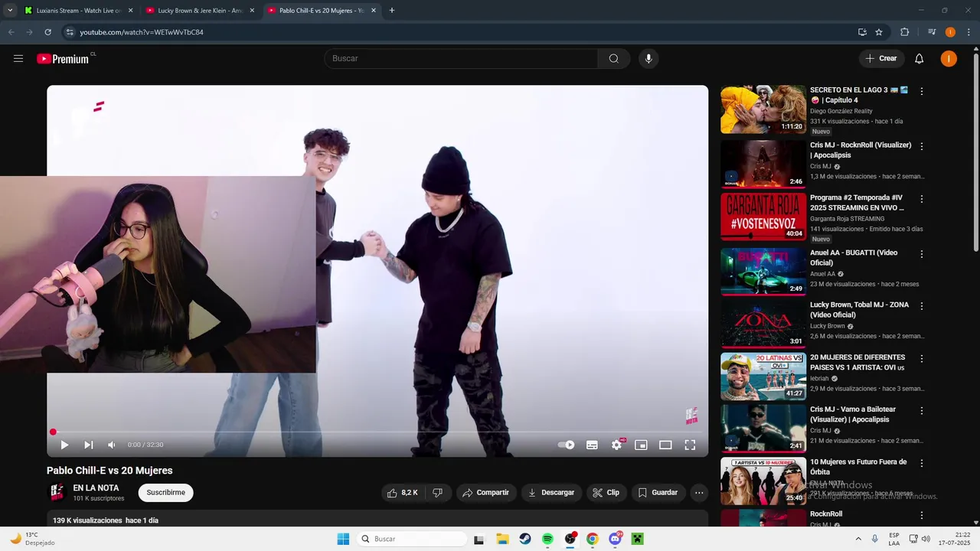The image size is (980, 551).
Task: Open options for SECRETO EN EL LAGO 3
Action: point(922,91)
